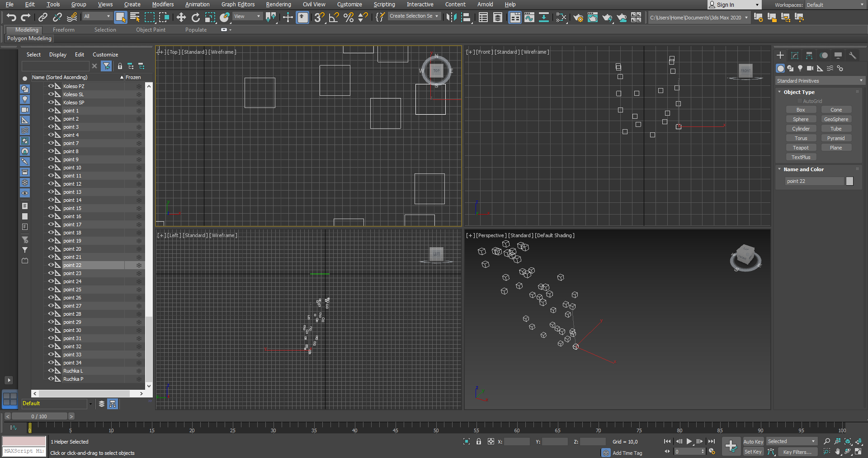Click the Play Animation button

[689, 441]
